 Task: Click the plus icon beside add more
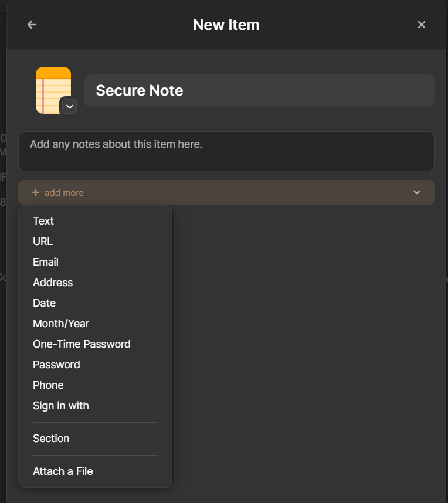click(x=36, y=192)
